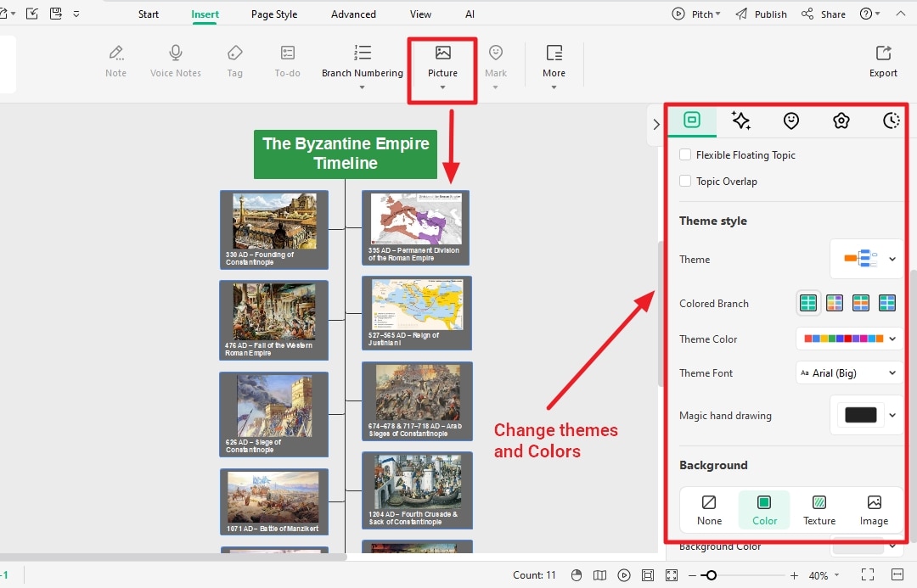Image resolution: width=917 pixels, height=588 pixels.
Task: Set background to Texture
Action: pos(819,510)
